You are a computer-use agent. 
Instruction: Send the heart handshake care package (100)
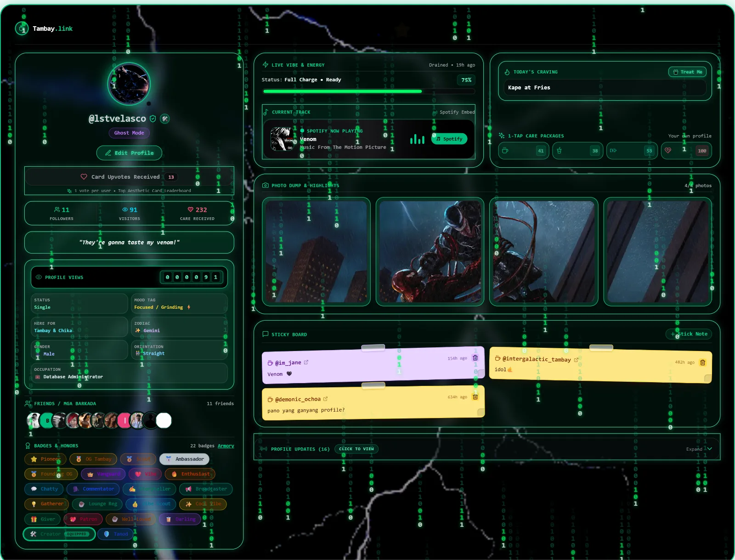[687, 151]
